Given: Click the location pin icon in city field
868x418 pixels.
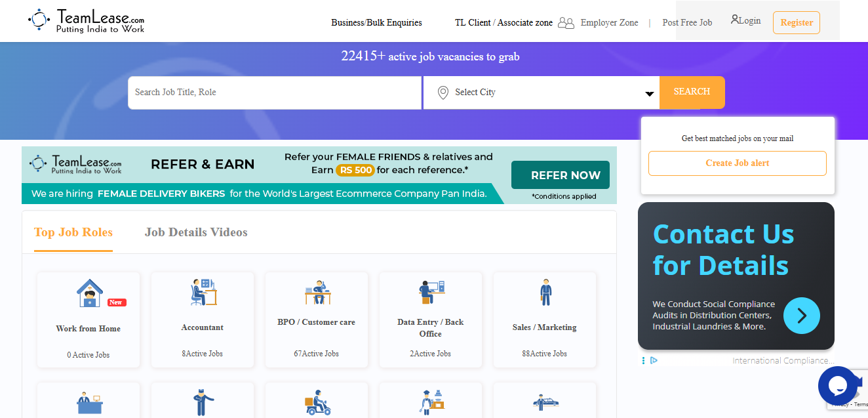Looking at the screenshot, I should [443, 93].
